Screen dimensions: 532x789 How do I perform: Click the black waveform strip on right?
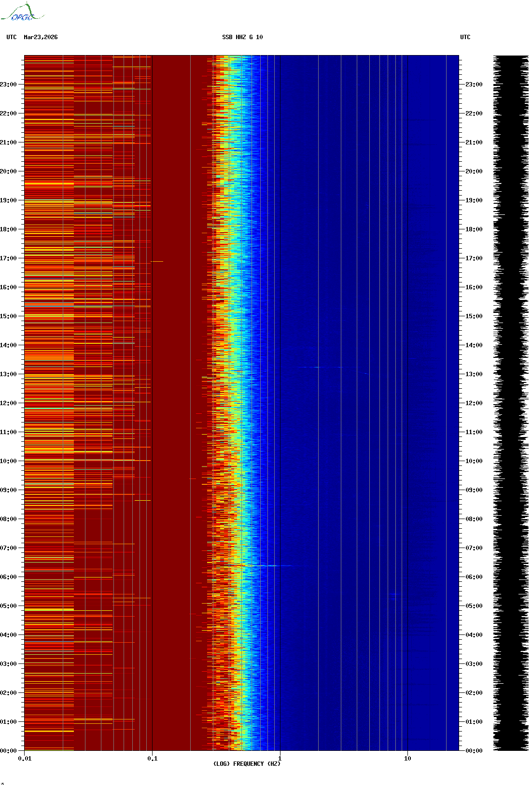click(x=511, y=403)
